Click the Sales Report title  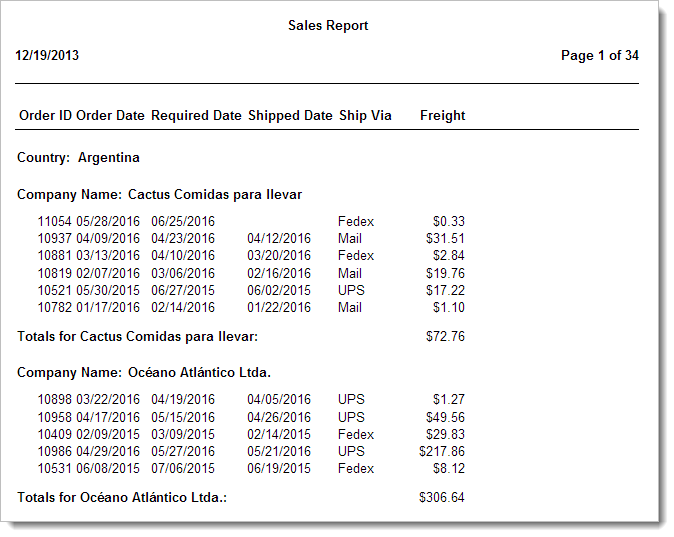(x=328, y=25)
